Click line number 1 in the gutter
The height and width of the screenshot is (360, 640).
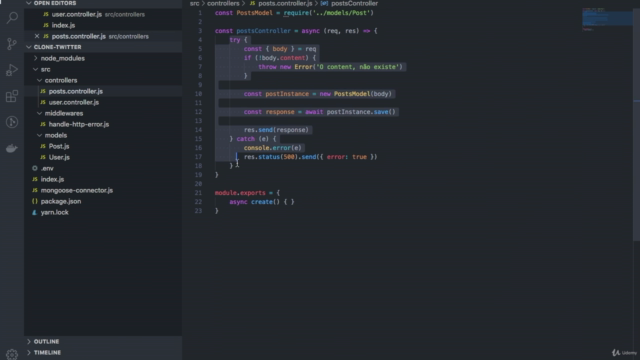coord(200,13)
